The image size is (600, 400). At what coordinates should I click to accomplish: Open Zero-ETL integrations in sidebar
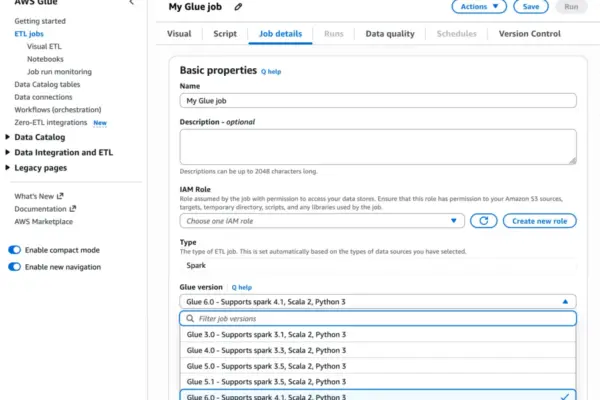pos(51,122)
